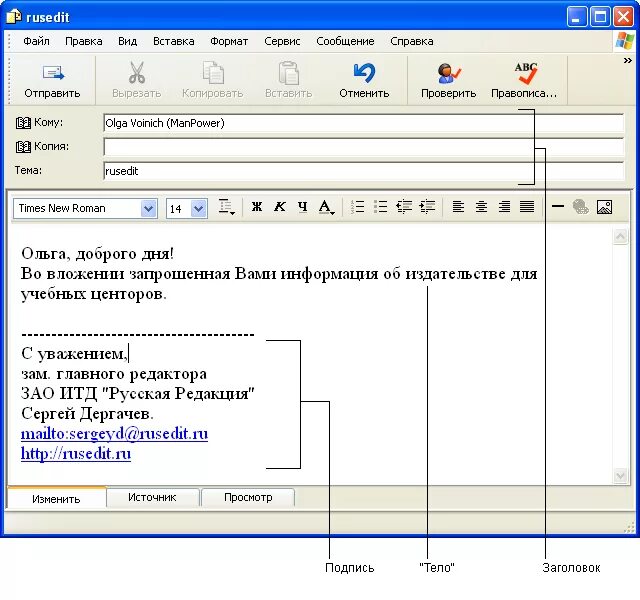Toggle underline Ч formatting
Screen dimensions: 640x600
pyautogui.click(x=302, y=207)
